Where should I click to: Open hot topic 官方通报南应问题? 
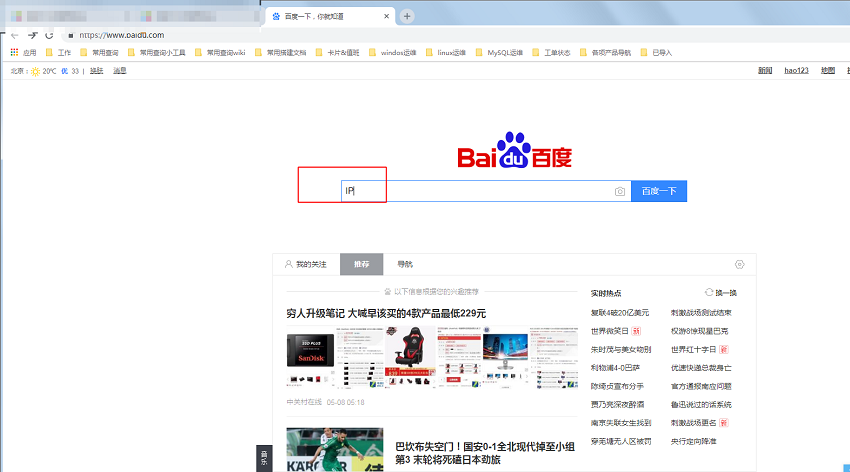pyautogui.click(x=701, y=386)
